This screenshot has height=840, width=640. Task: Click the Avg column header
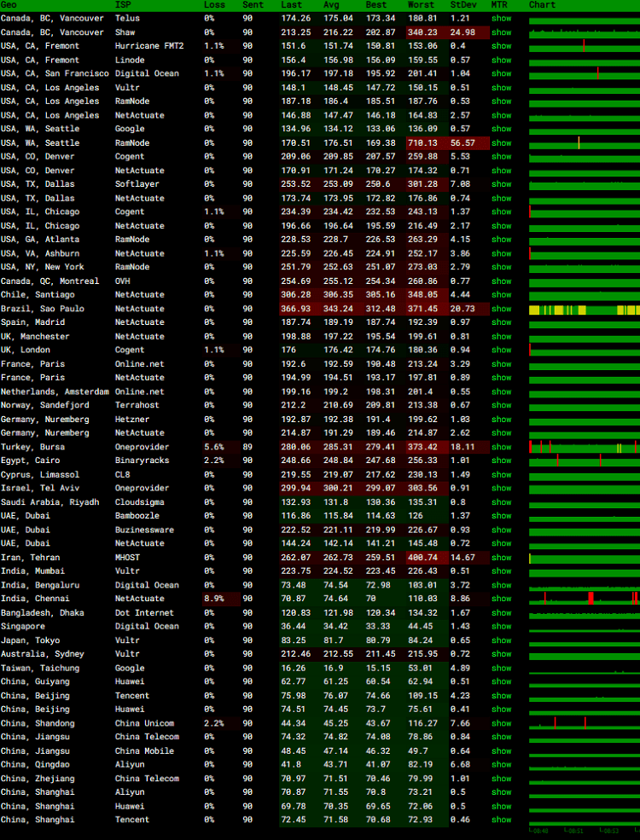[331, 5]
